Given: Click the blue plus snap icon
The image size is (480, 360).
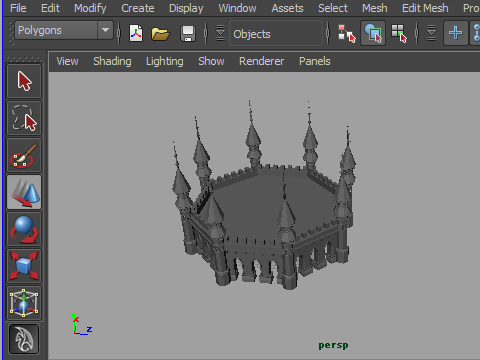Looking at the screenshot, I should click(x=455, y=33).
